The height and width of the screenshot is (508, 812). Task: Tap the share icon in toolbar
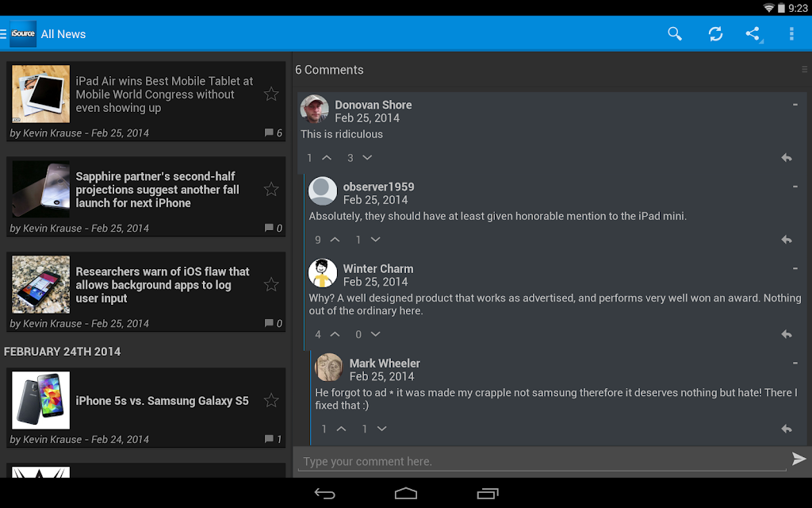pyautogui.click(x=753, y=33)
